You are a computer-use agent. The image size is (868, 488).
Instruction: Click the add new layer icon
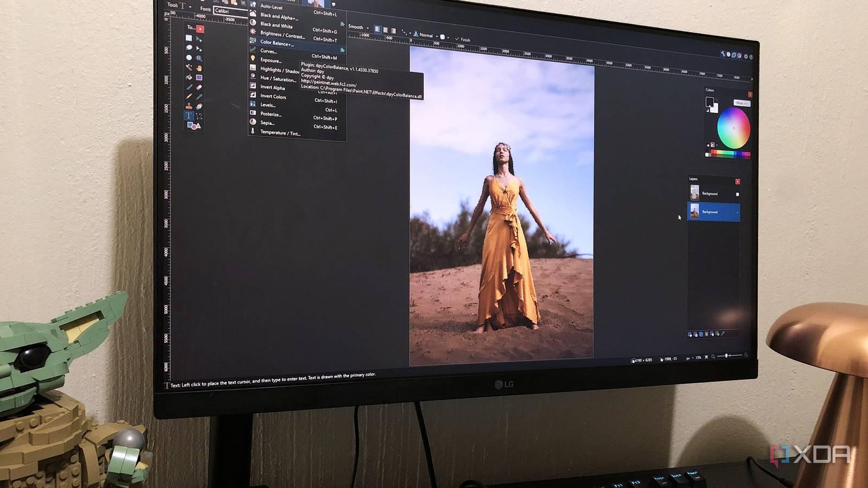[690, 335]
